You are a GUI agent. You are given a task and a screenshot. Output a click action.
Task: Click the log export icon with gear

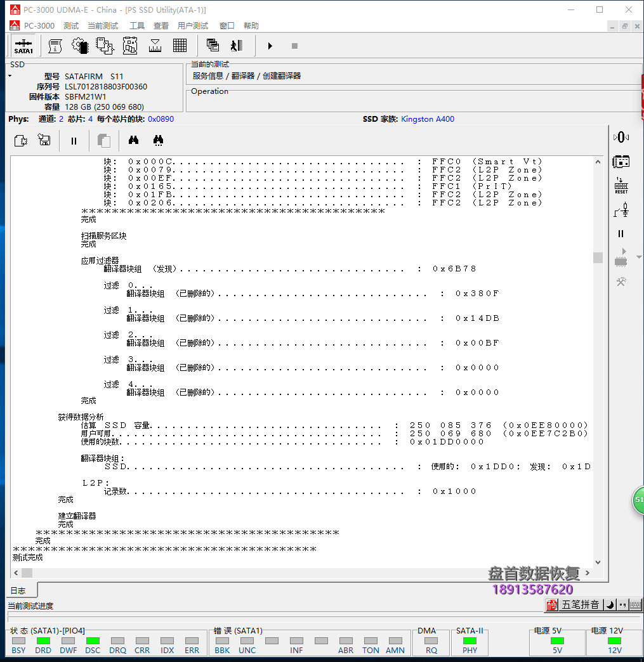click(x=21, y=141)
